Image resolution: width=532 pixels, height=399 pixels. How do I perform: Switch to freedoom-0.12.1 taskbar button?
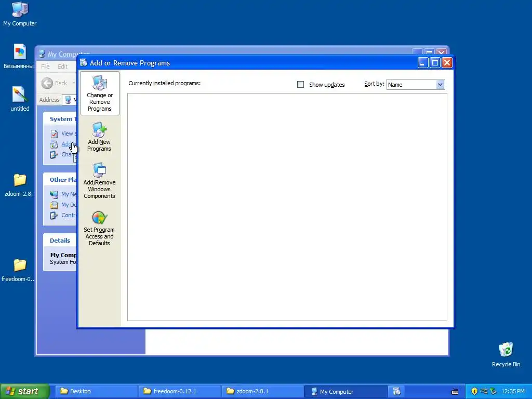click(x=179, y=391)
